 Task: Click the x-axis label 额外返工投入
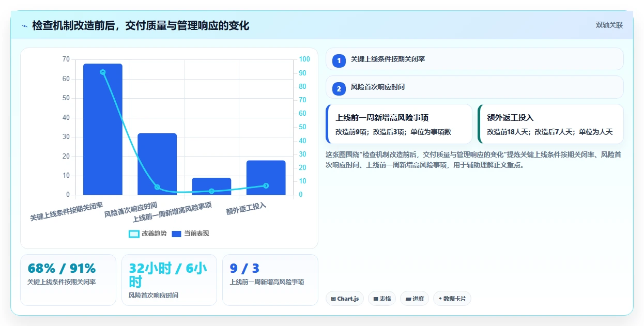click(x=246, y=209)
